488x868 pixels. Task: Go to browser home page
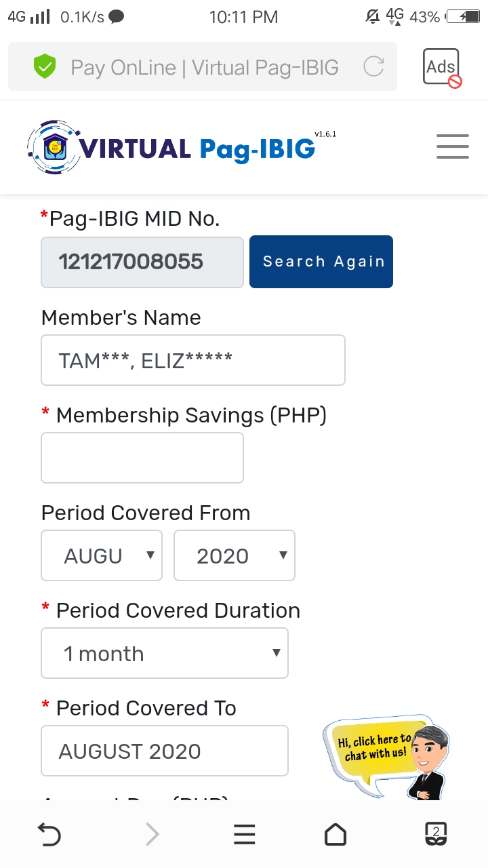point(335,835)
